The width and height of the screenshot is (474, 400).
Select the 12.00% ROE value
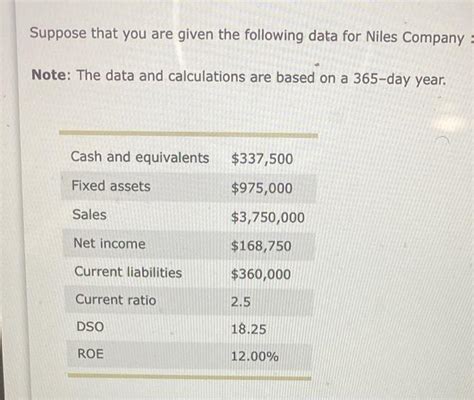255,356
